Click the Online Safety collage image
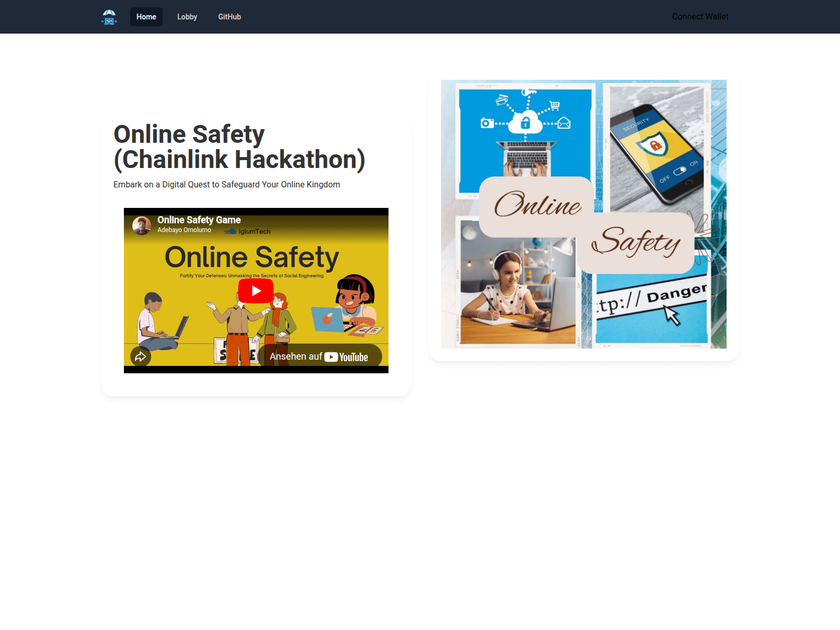This screenshot has width=840, height=630. (584, 214)
